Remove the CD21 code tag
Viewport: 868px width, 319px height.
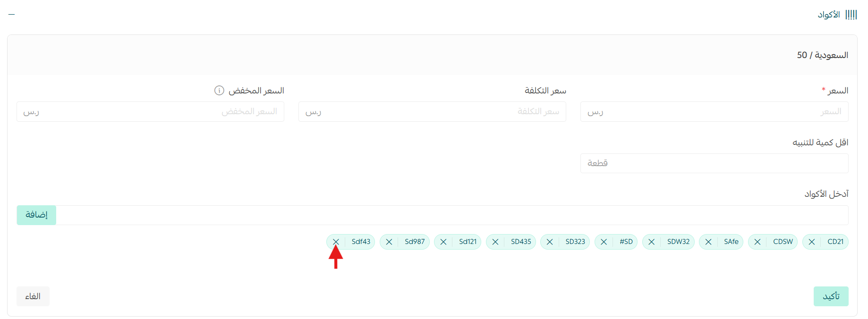click(x=812, y=242)
